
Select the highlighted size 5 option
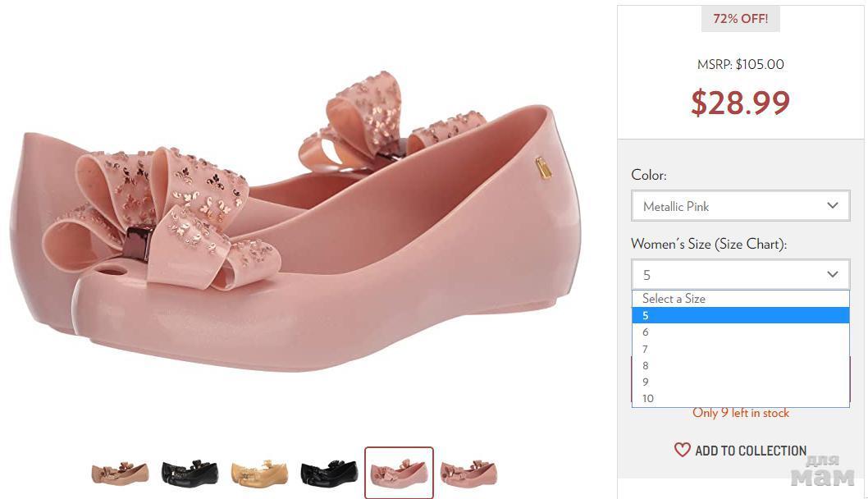(740, 315)
